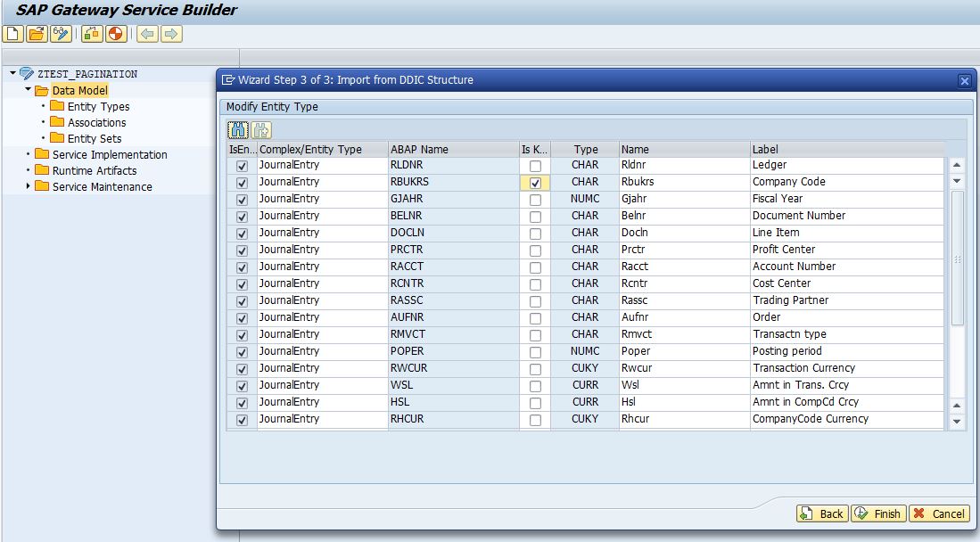This screenshot has height=542, width=980.
Task: Click the forward navigation arrow icon
Action: pyautogui.click(x=171, y=34)
